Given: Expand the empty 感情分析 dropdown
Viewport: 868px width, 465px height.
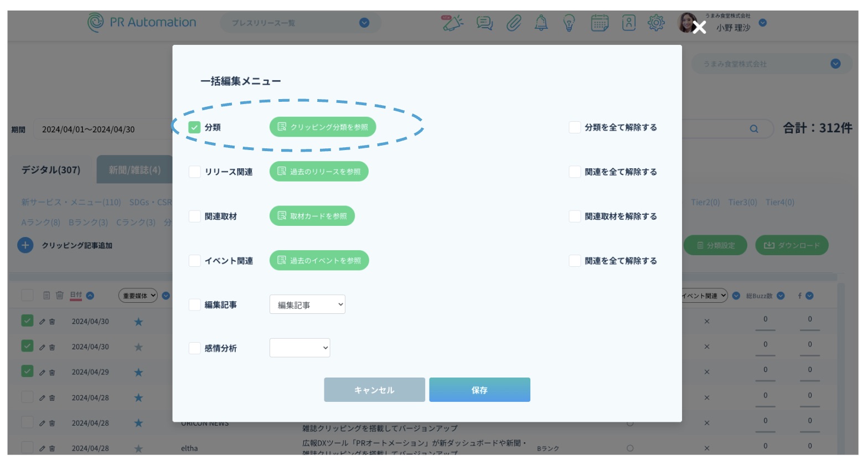Looking at the screenshot, I should click(x=299, y=348).
